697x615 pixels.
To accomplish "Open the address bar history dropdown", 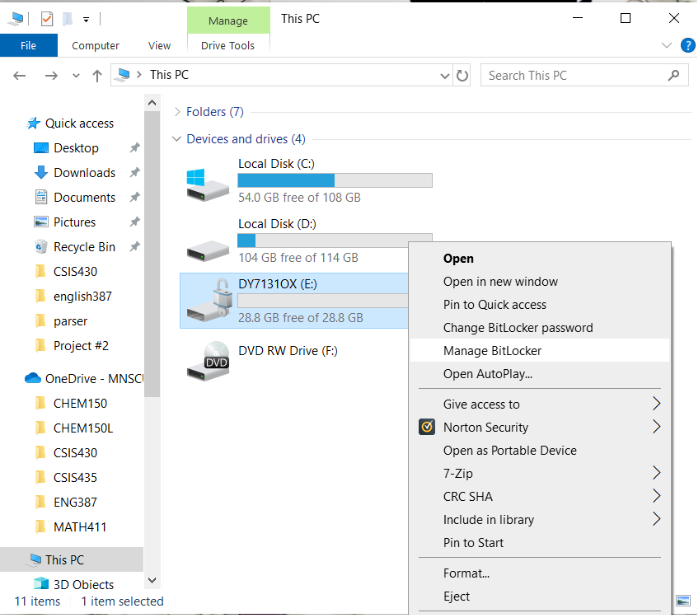I will pos(445,76).
